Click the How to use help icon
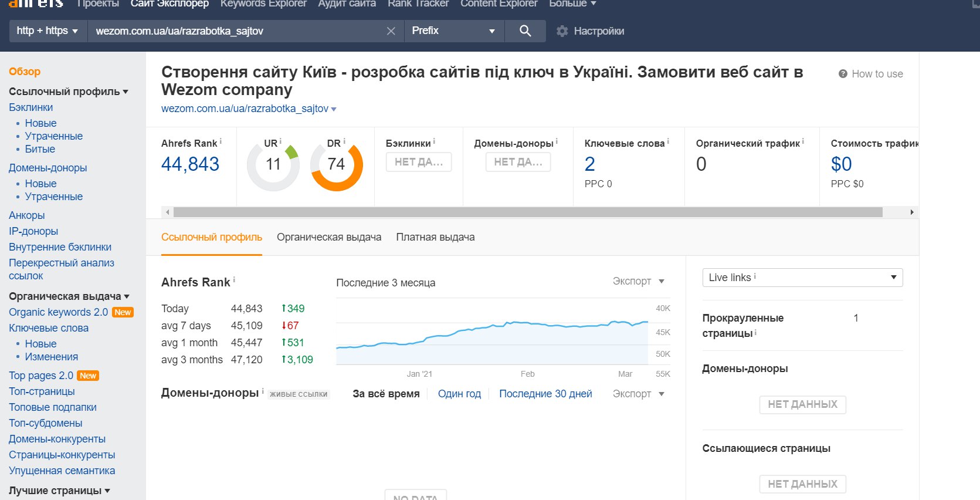Image resolution: width=980 pixels, height=500 pixels. coord(843,74)
